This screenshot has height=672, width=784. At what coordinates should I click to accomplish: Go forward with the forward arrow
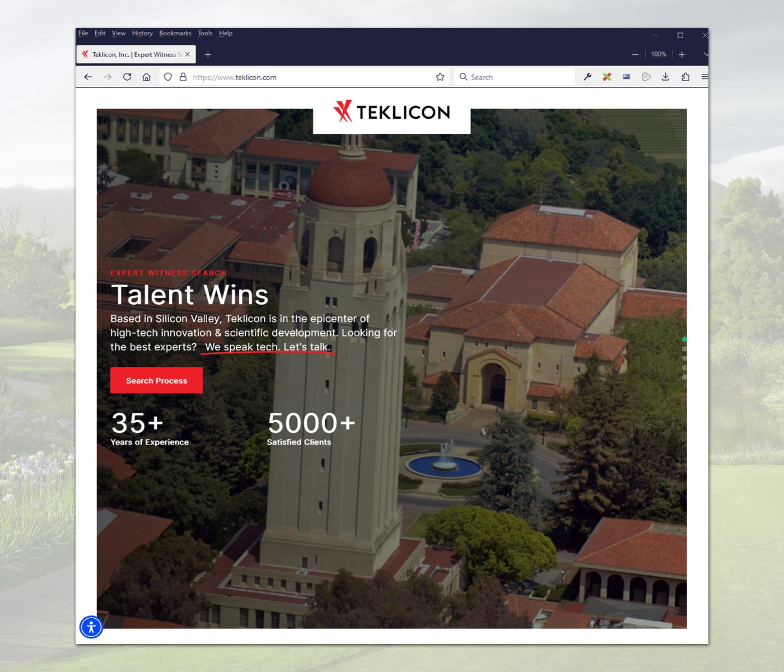pyautogui.click(x=108, y=77)
